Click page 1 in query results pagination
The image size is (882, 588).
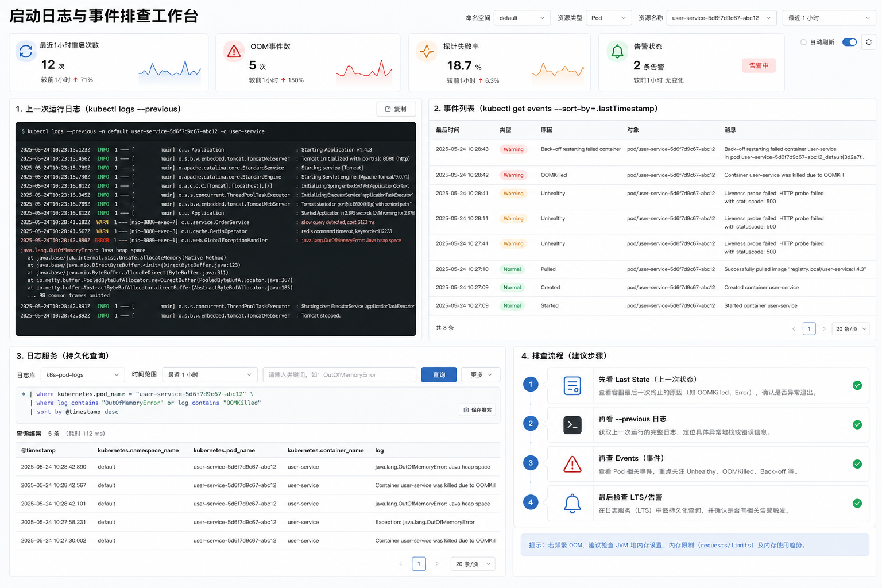click(x=419, y=564)
